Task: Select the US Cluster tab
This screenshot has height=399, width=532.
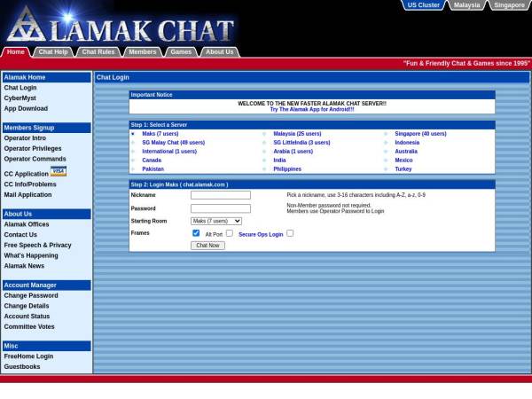Action: (423, 5)
